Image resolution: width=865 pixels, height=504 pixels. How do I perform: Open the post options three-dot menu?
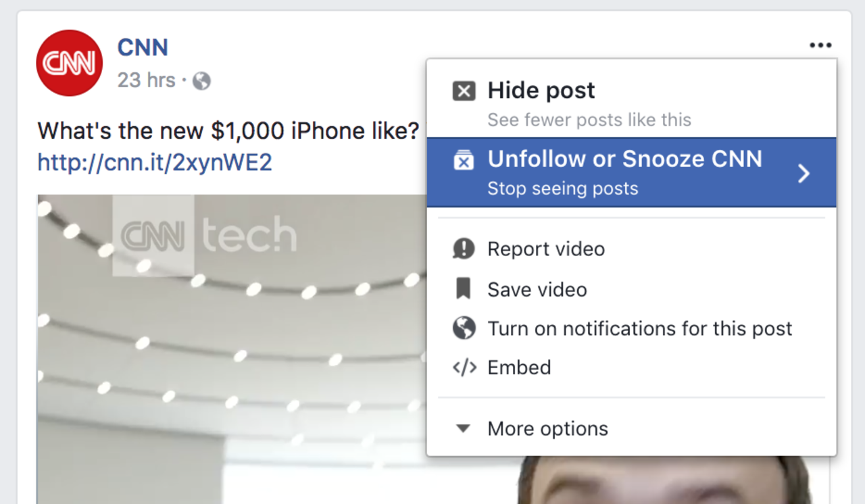click(x=820, y=45)
